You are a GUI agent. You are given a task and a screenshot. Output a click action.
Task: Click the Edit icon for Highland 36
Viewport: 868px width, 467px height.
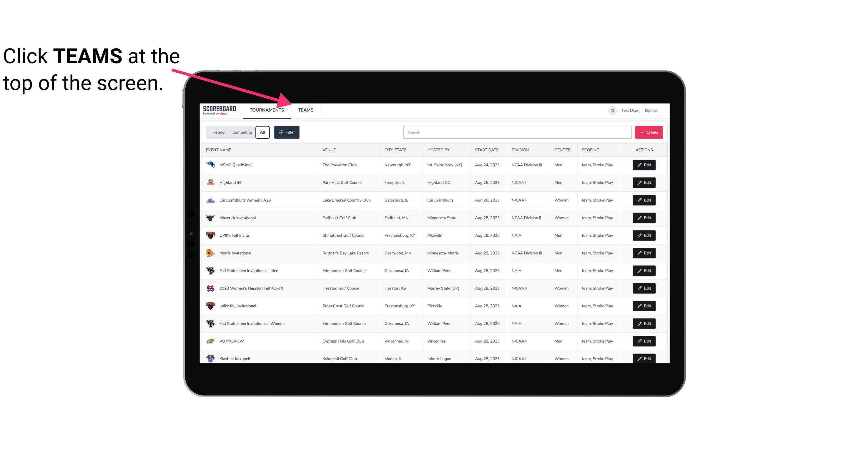click(644, 182)
